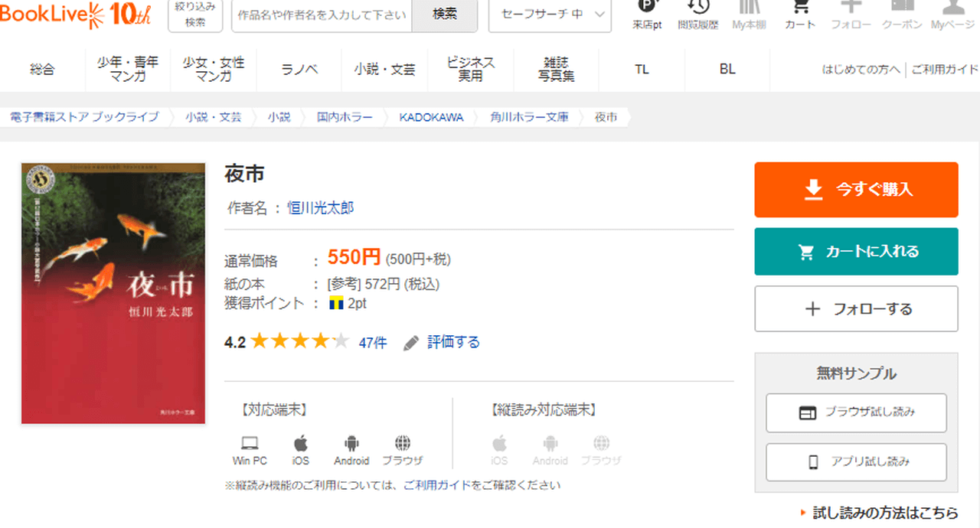Click author link 恒川光太郎
The width and height of the screenshot is (980, 528).
(320, 208)
